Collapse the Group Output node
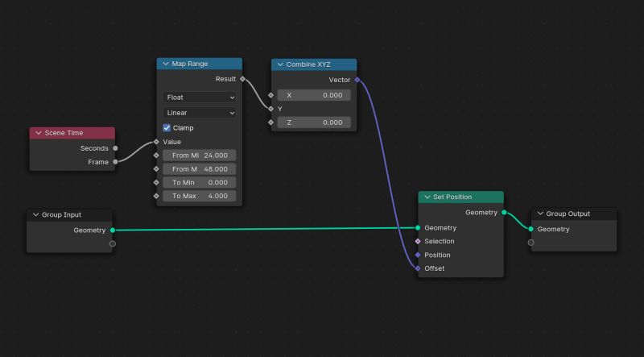Viewport: 644px width, 357px height. (540, 214)
